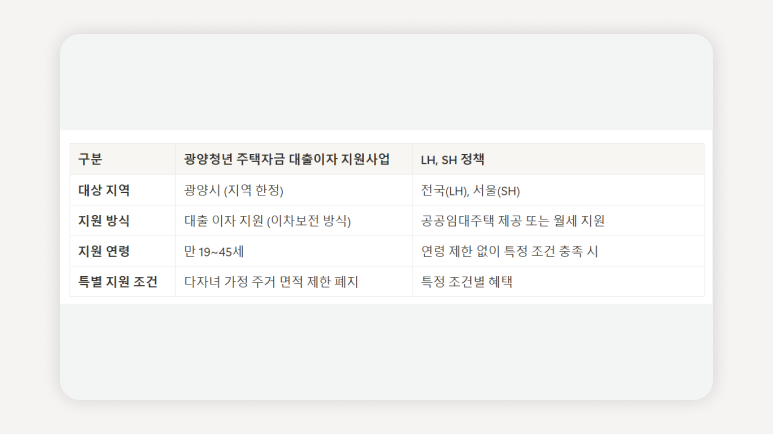Click '대출 이자 지원 (이차보전 방식)' cell
This screenshot has width=773, height=434.
[x=294, y=220]
